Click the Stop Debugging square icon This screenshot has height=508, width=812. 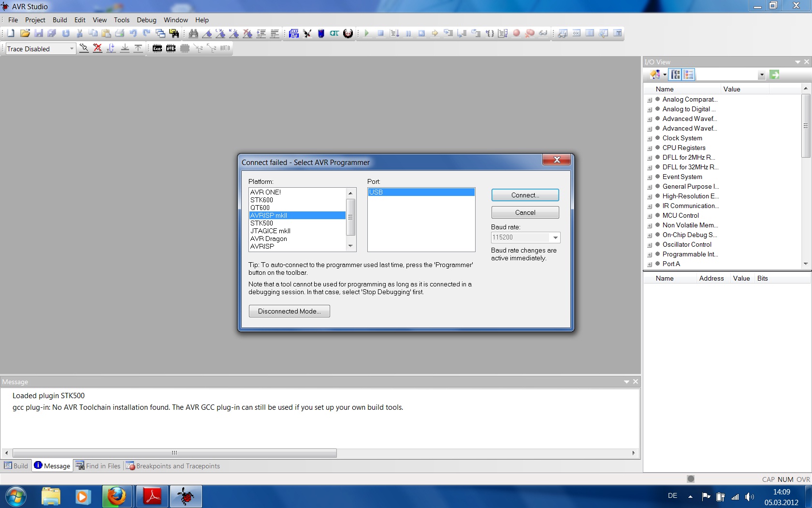point(380,33)
